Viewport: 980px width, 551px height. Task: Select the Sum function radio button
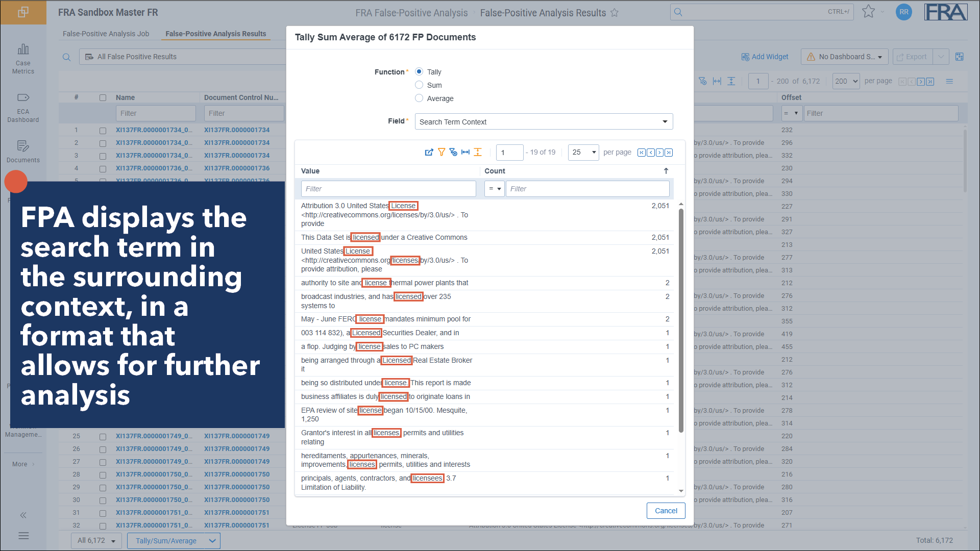(419, 85)
